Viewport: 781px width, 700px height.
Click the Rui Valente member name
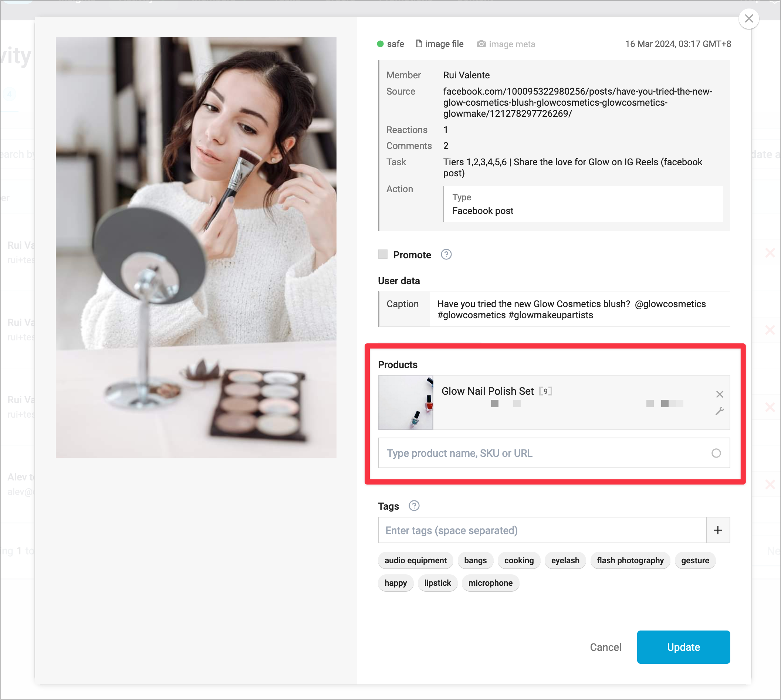click(466, 75)
